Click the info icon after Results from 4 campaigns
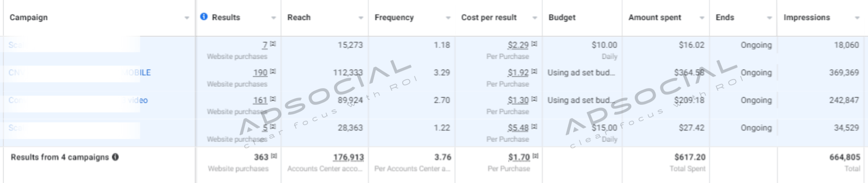 pyautogui.click(x=115, y=157)
